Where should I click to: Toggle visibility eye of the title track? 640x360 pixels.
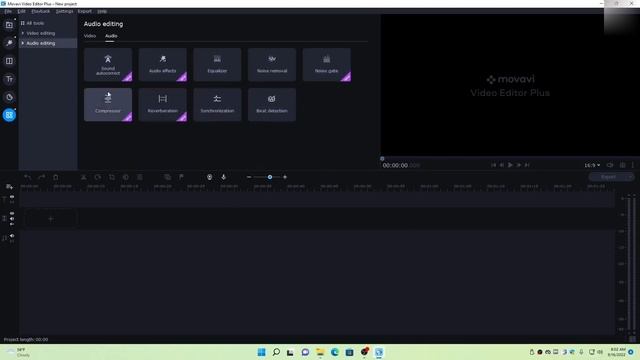pyautogui.click(x=12, y=197)
